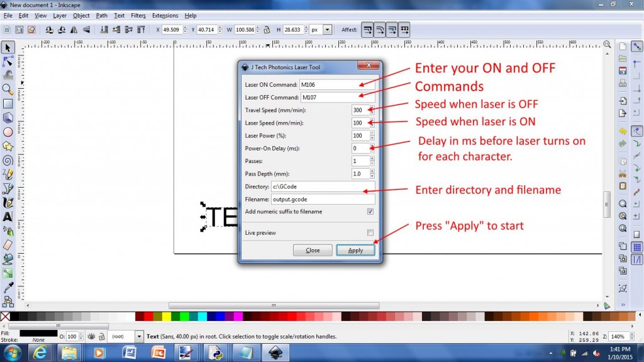644x362 pixels.
Task: Open Microsoft Word from taskbar
Action: [130, 353]
